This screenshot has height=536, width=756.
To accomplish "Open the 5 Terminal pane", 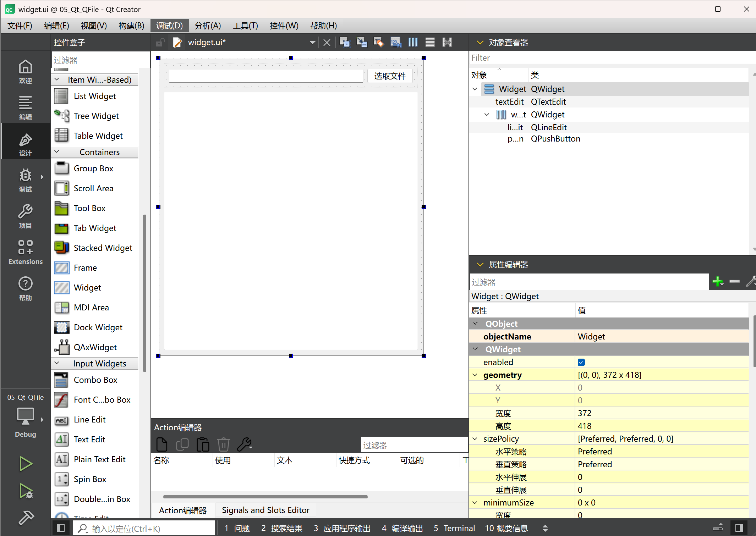I will point(454,528).
